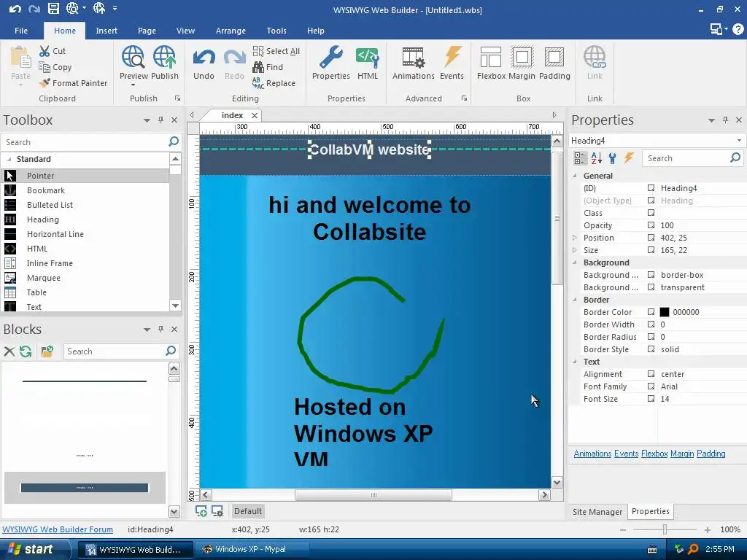Select the Marquee tool in Toolbox
The width and height of the screenshot is (747, 560).
click(x=86, y=278)
